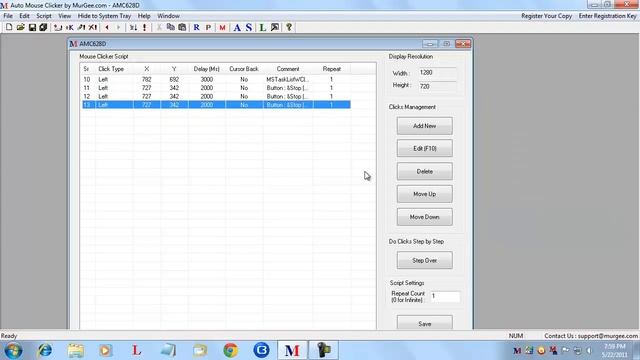Image resolution: width=640 pixels, height=360 pixels.
Task: Click the Comment column header
Action: [x=288, y=69]
